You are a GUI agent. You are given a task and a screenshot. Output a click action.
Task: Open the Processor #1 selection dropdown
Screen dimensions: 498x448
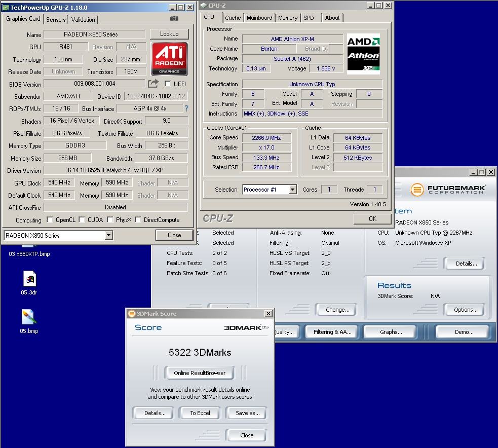[x=292, y=190]
